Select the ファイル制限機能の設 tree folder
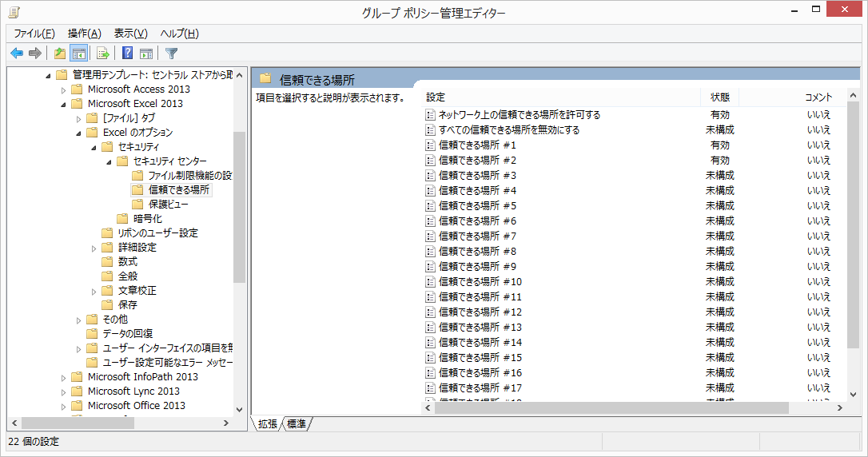This screenshot has width=868, height=457. click(x=189, y=176)
